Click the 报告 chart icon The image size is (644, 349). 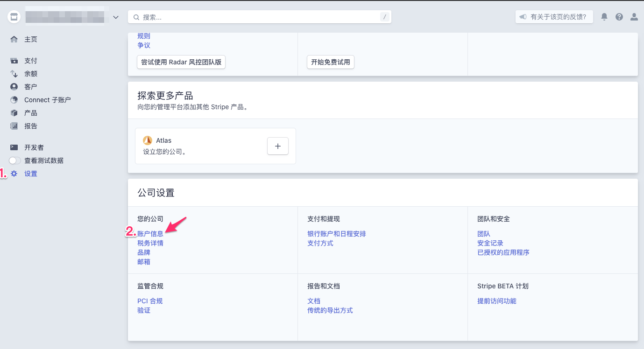(14, 126)
